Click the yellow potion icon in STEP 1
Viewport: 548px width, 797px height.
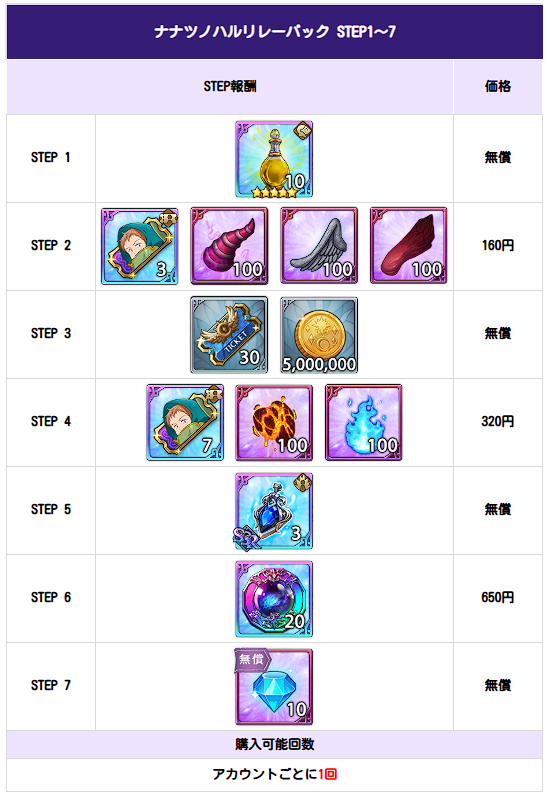pyautogui.click(x=274, y=159)
